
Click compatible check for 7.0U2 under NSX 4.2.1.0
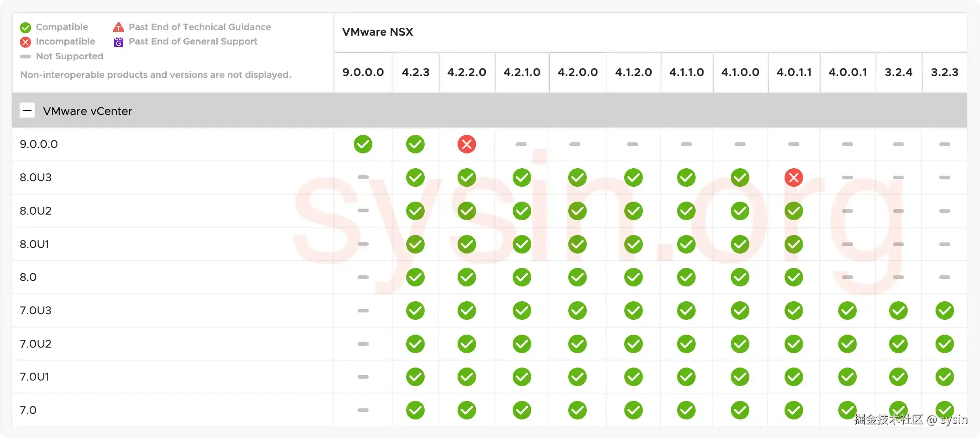[x=521, y=344]
